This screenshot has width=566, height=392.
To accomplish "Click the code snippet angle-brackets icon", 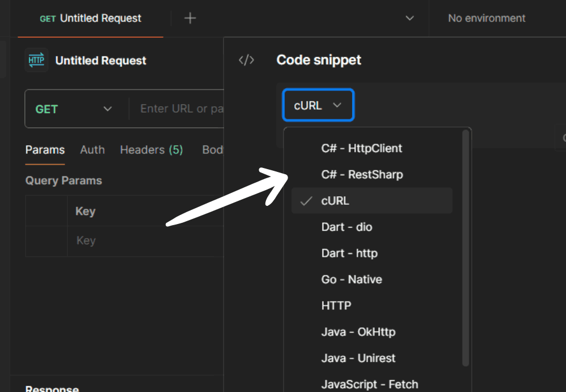I will tap(246, 61).
